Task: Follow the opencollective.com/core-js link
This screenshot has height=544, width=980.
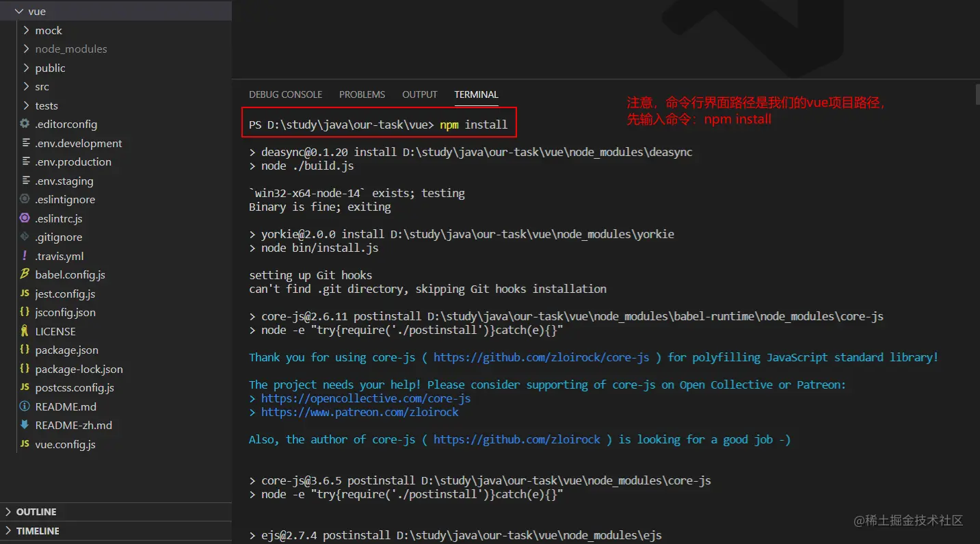Action: 367,398
